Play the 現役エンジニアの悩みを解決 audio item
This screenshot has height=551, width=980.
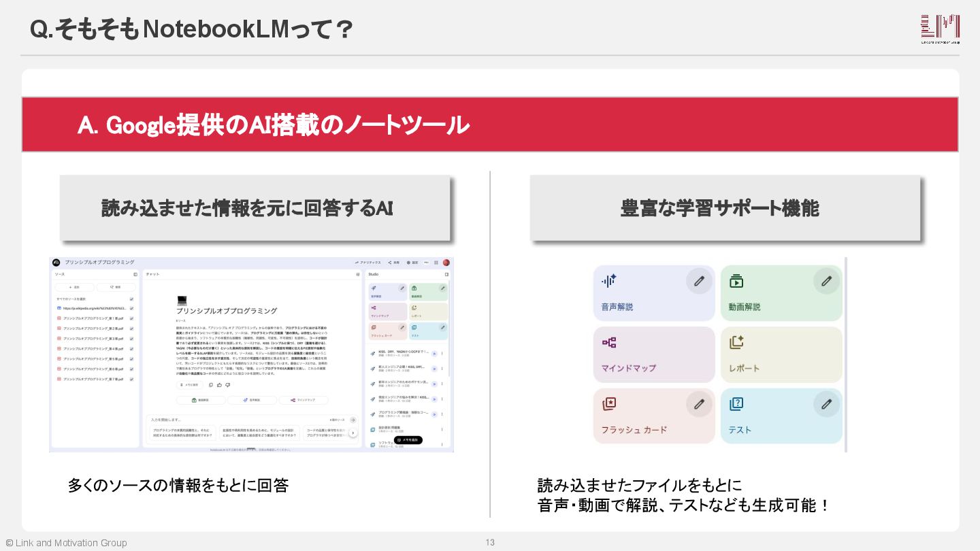pyautogui.click(x=434, y=399)
